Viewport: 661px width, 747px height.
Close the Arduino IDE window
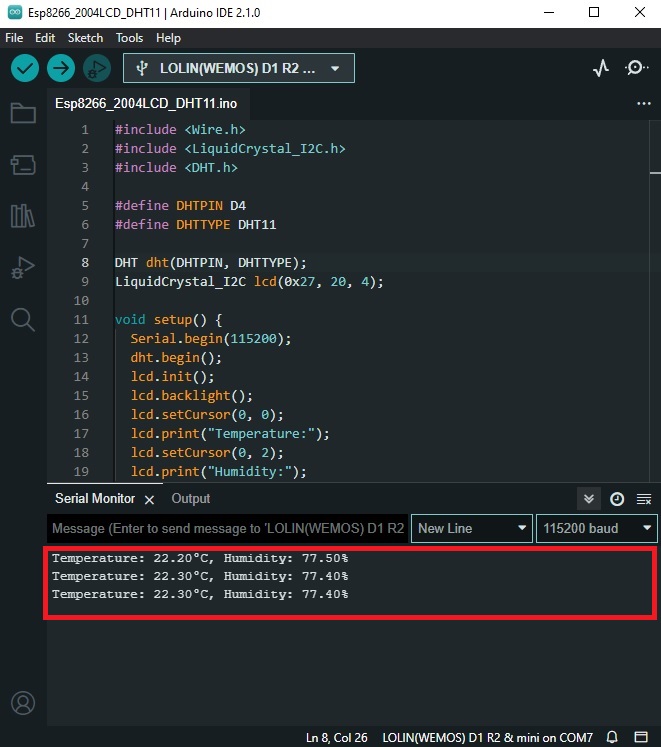click(640, 12)
